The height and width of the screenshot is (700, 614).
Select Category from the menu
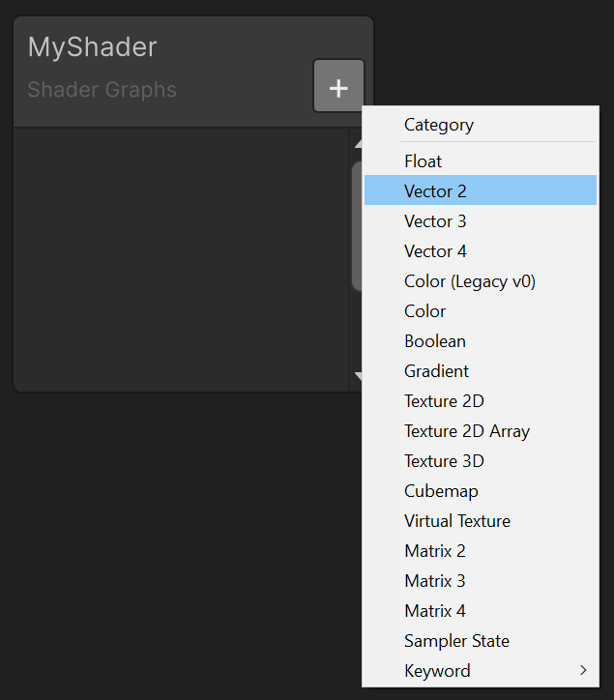pos(439,125)
